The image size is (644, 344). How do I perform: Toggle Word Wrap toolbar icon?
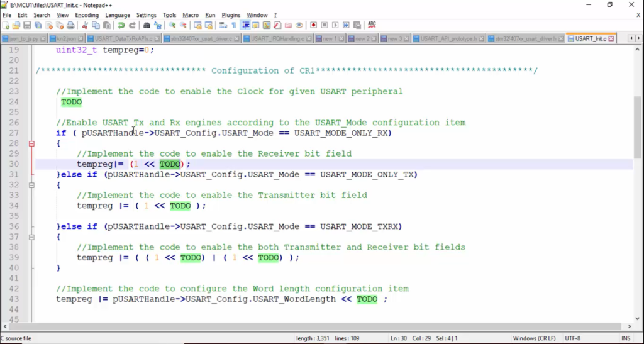[223, 25]
